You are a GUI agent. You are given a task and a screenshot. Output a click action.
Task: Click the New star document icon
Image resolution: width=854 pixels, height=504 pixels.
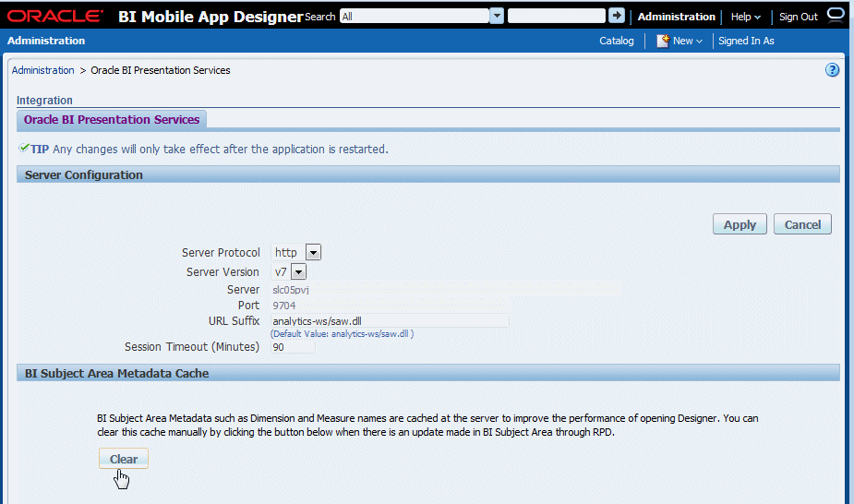pos(662,41)
